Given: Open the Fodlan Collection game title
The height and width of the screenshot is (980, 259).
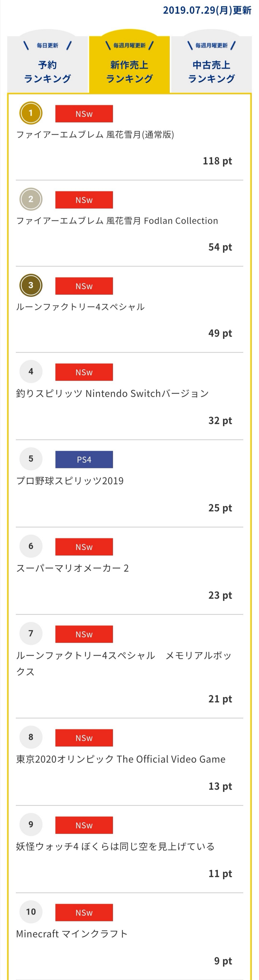Looking at the screenshot, I should (117, 221).
